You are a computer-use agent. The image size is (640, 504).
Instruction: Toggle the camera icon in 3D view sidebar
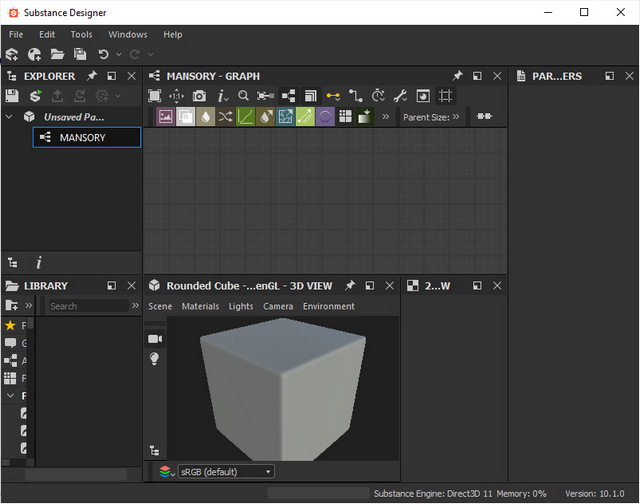pyautogui.click(x=155, y=339)
